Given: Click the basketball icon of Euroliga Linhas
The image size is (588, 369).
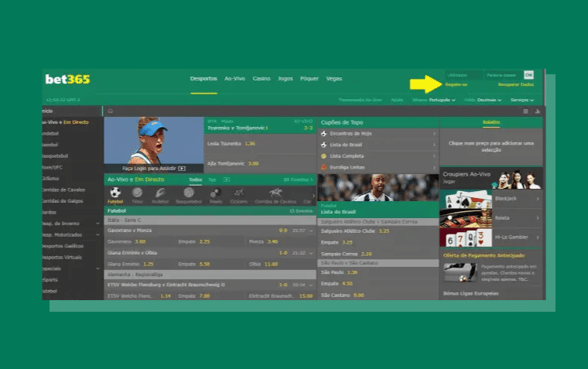Looking at the screenshot, I should click(323, 167).
